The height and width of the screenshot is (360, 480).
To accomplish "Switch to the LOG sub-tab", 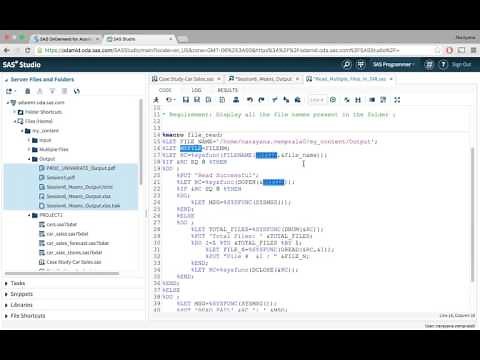I will 196,90.
